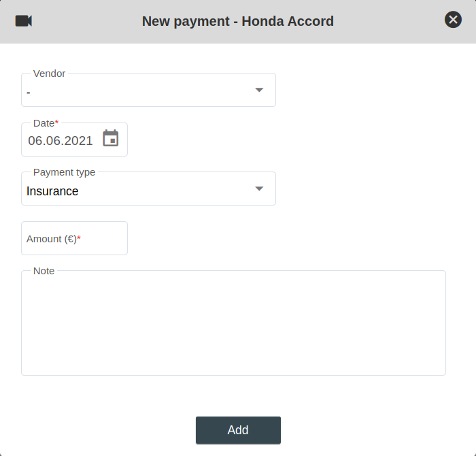Click the Note field label
476x456 pixels.
point(44,271)
